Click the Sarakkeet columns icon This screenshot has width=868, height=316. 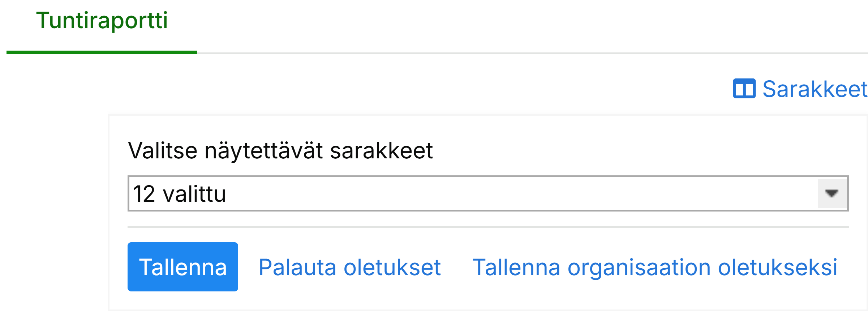click(744, 89)
